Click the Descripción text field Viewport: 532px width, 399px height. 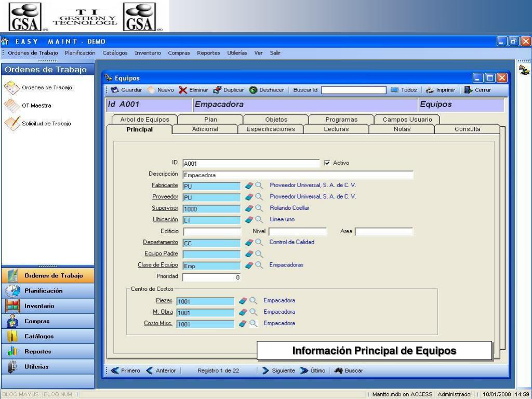click(x=298, y=175)
